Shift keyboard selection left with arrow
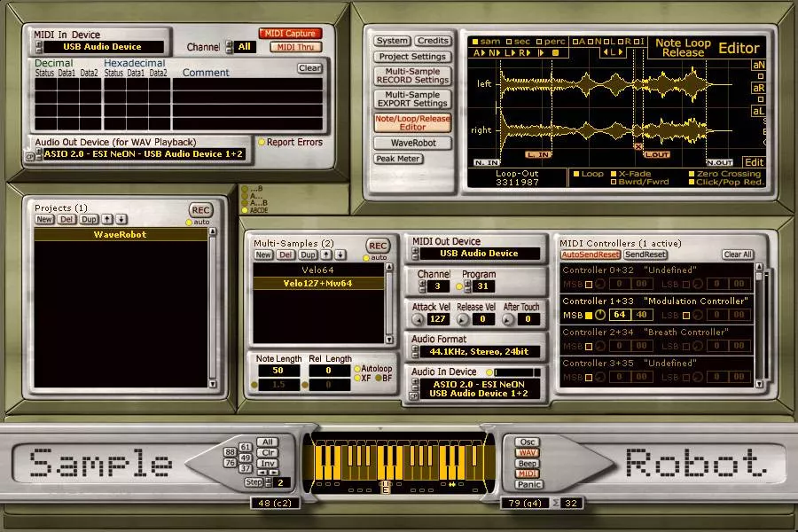The width and height of the screenshot is (798, 532). pyautogui.click(x=262, y=473)
